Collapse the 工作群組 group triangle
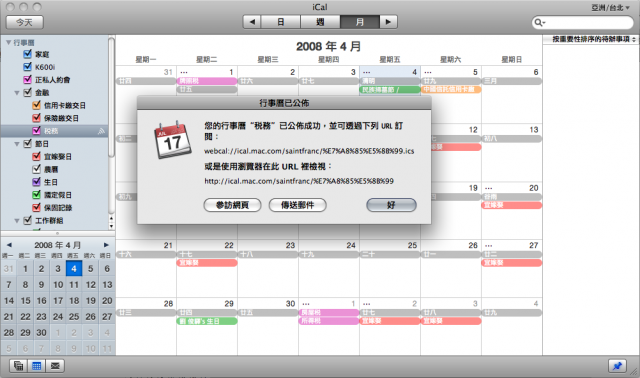Screen dimensions: 640x378 pyautogui.click(x=17, y=221)
